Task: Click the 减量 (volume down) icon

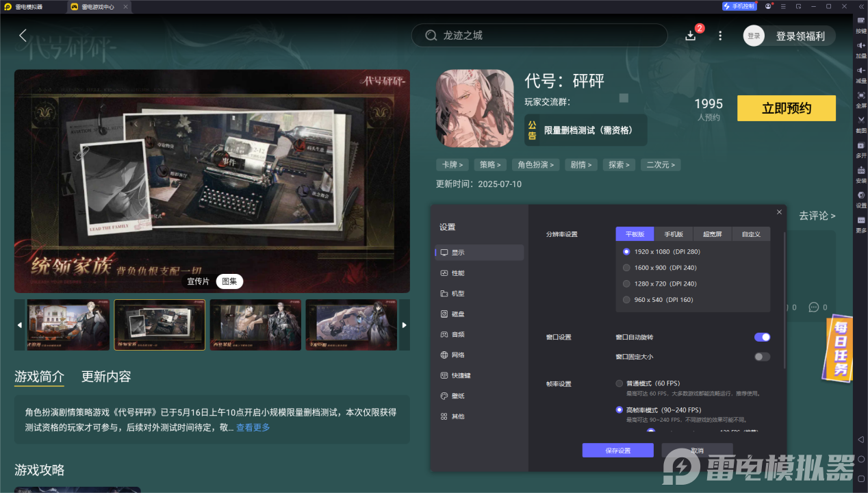Action: click(861, 73)
